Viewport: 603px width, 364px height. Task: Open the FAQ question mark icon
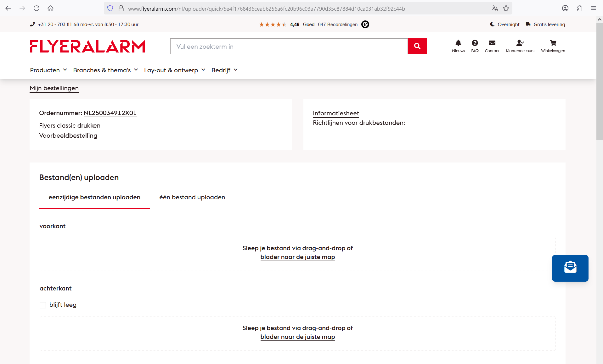pyautogui.click(x=475, y=43)
